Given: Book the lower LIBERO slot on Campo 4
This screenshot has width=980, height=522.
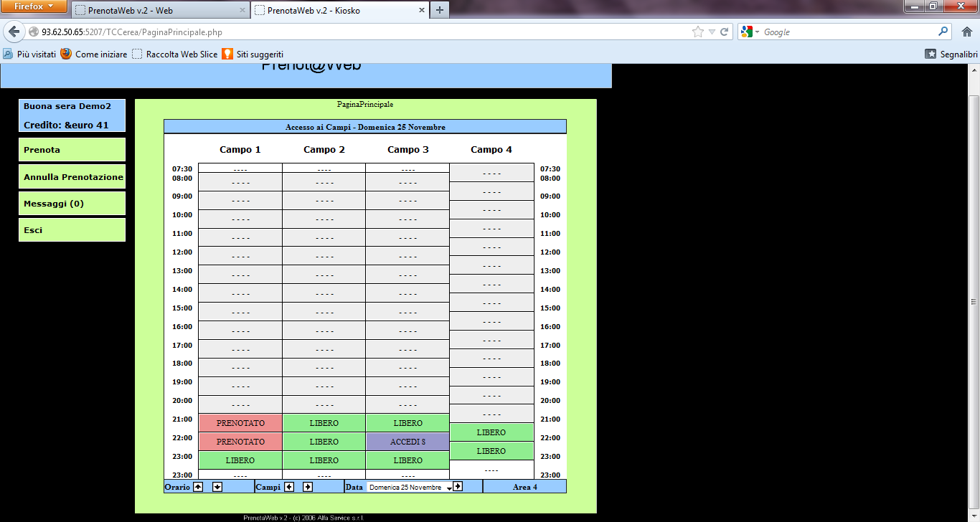Looking at the screenshot, I should [491, 451].
